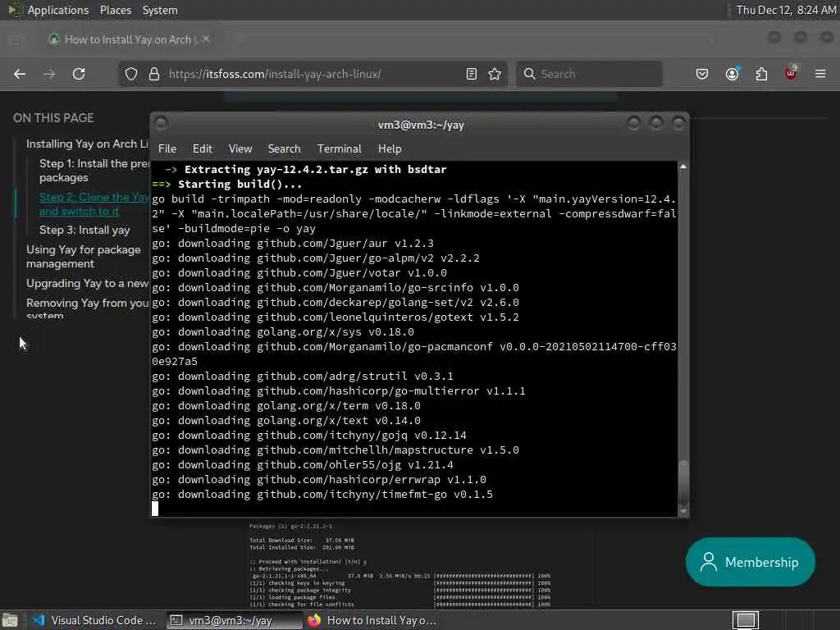Go back with Firefox back arrow
This screenshot has height=630, width=840.
click(20, 74)
